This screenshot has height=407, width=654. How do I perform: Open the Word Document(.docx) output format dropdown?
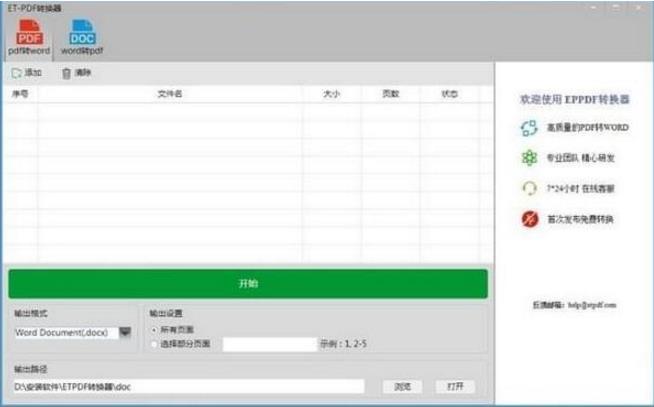click(x=66, y=333)
